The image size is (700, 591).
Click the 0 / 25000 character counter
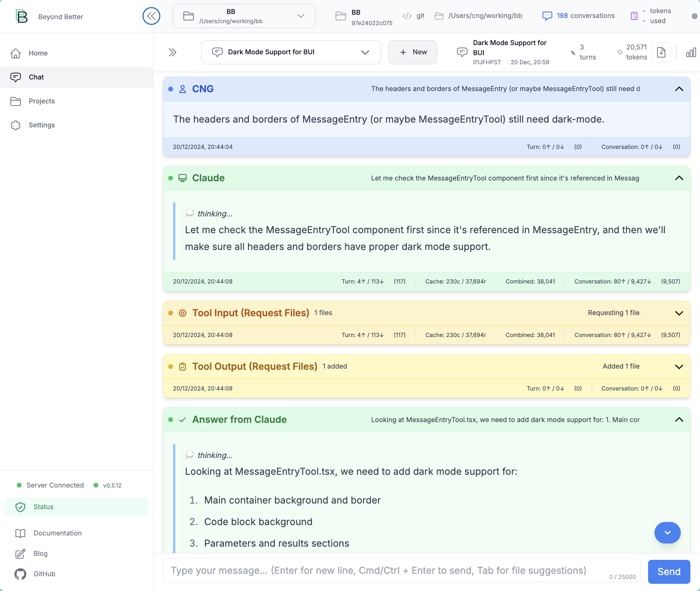point(622,577)
